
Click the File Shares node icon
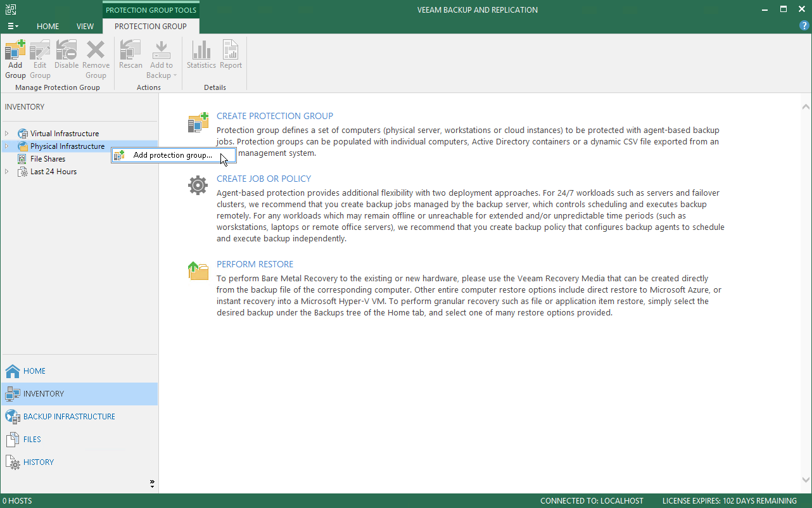click(x=23, y=159)
